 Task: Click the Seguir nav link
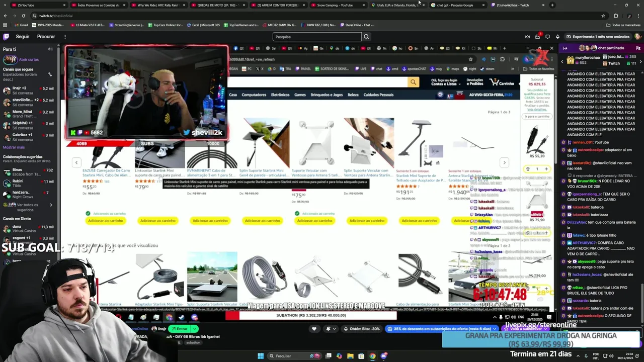pos(22,37)
